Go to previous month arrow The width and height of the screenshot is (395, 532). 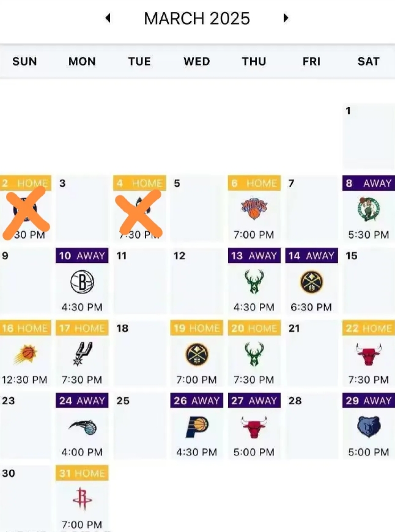(x=108, y=18)
